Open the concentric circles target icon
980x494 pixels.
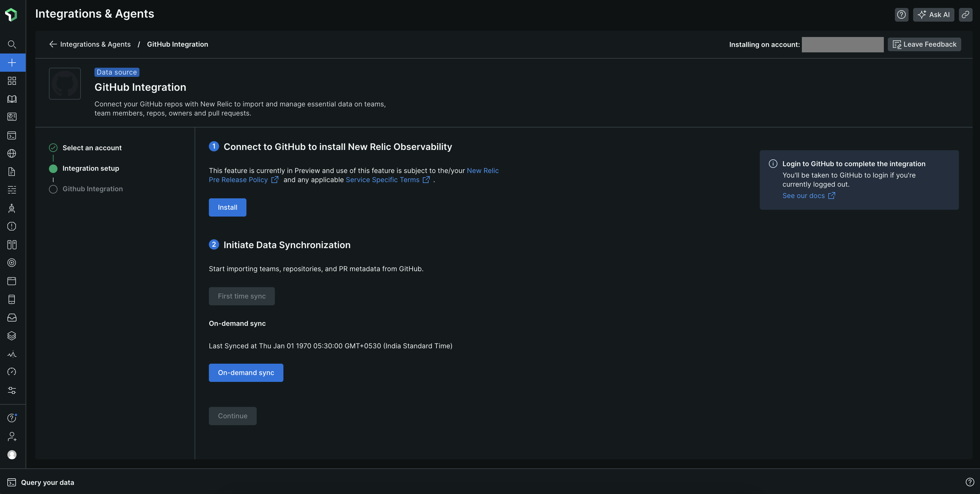click(12, 263)
